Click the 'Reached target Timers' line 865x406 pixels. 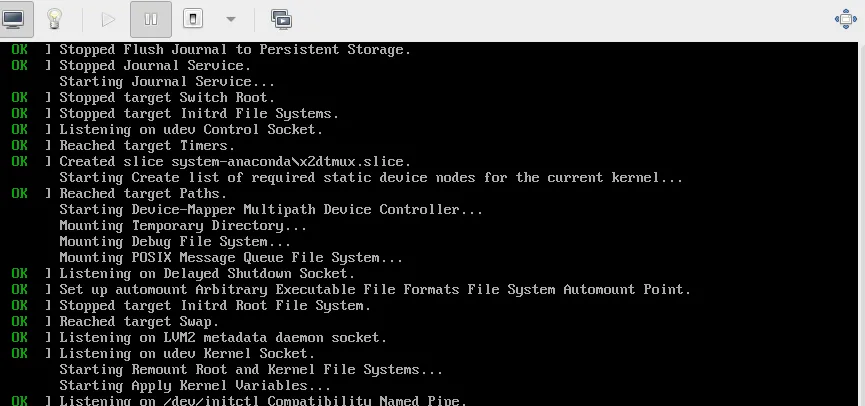pyautogui.click(x=147, y=145)
